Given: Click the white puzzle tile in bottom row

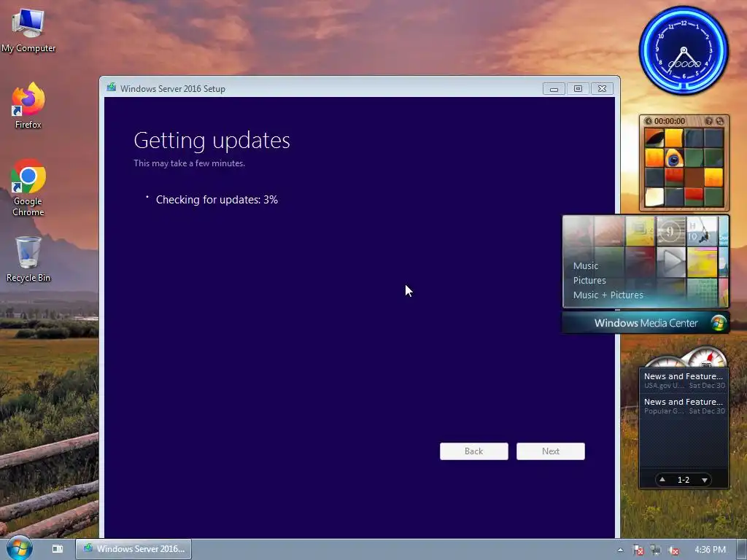Looking at the screenshot, I should 654,197.
